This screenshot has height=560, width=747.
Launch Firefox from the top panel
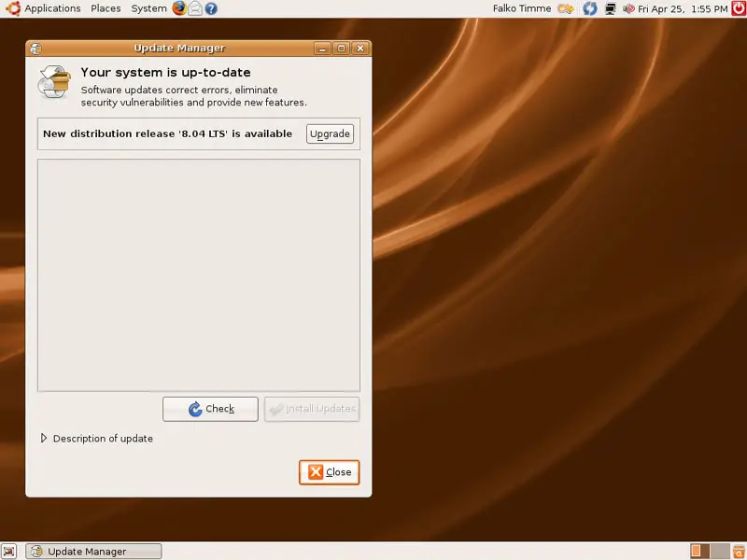[179, 8]
